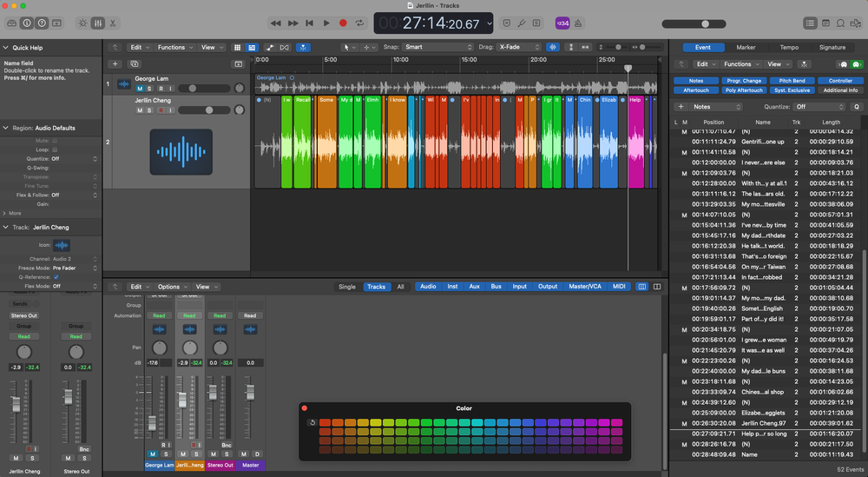
Task: Click the add track plus icon
Action: coord(115,63)
